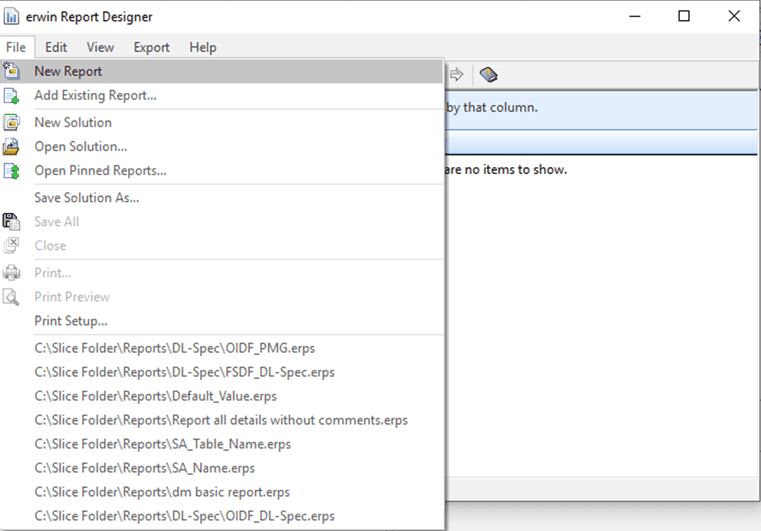Choose Print Preview menu entry
This screenshot has height=531, width=761.
(222, 297)
